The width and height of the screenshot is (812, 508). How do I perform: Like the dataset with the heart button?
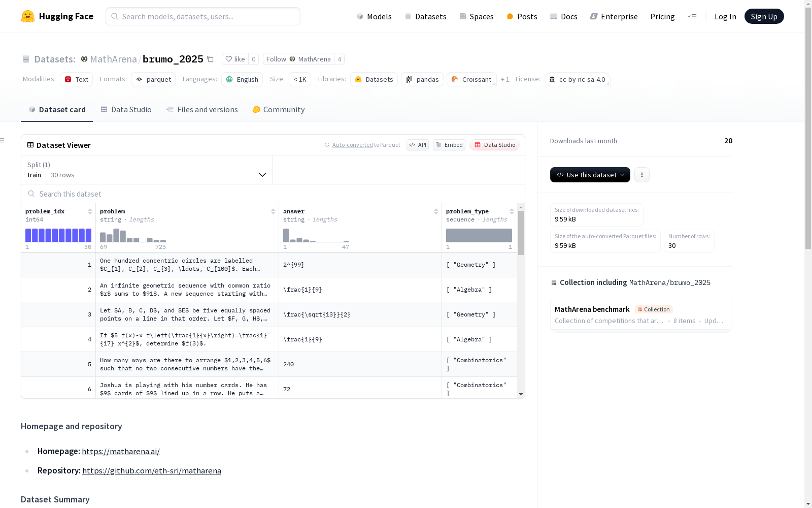pos(235,59)
